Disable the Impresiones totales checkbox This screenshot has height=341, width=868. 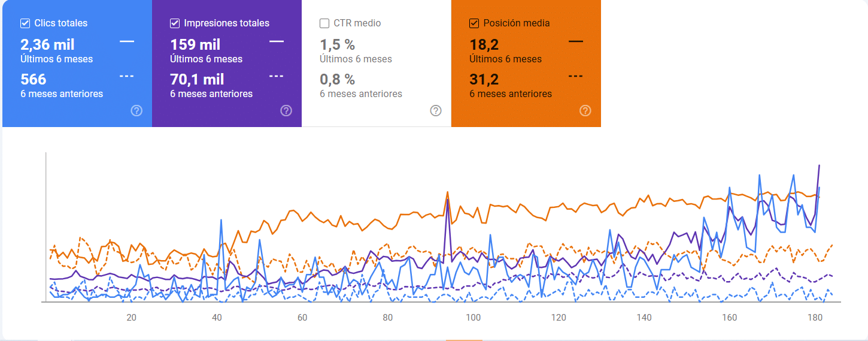coord(175,23)
